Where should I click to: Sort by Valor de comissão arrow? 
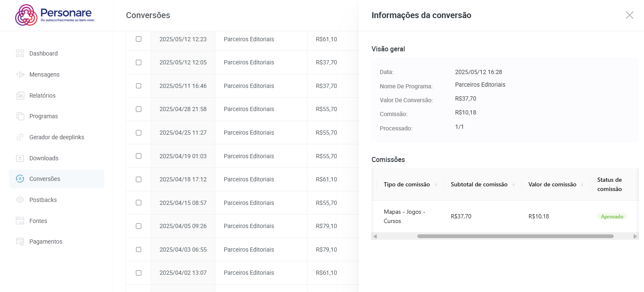pos(582,184)
